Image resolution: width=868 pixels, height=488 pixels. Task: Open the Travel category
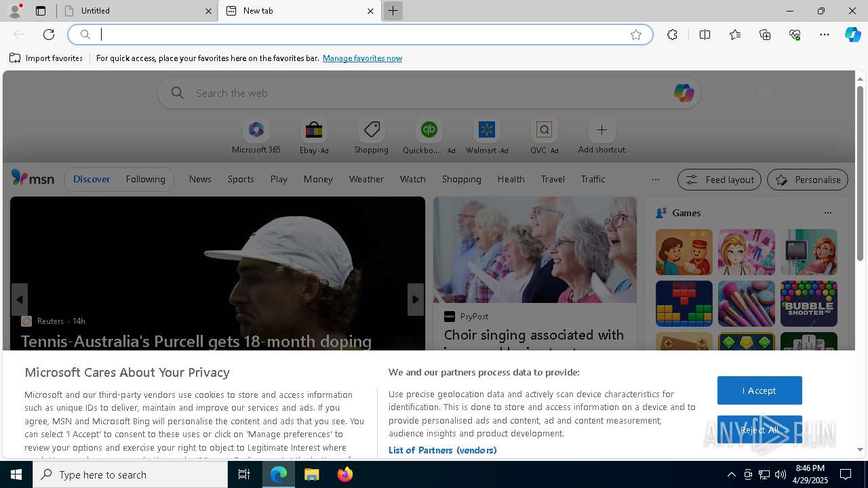(553, 179)
